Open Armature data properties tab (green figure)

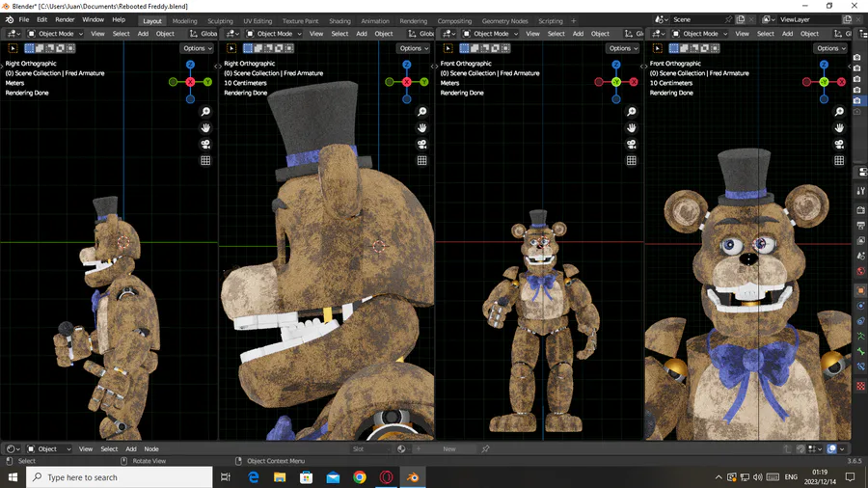point(861,336)
